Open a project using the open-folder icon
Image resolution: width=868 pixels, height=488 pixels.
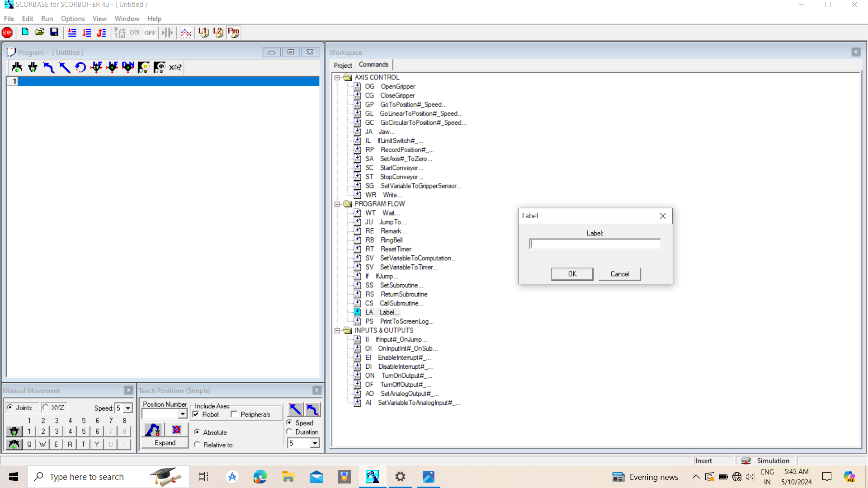tap(40, 32)
